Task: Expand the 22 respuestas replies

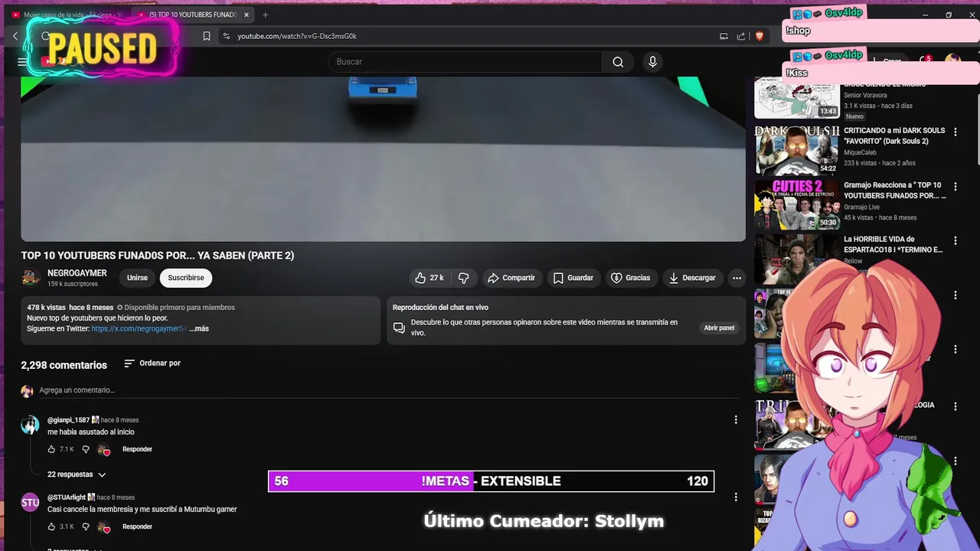Action: tap(77, 474)
